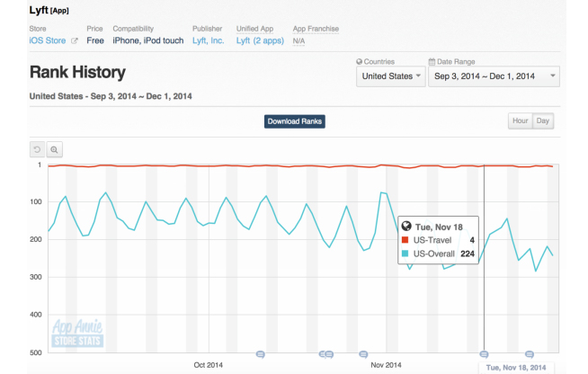Click the external link icon next to iOS Store
The height and width of the screenshot is (374, 588).
75,41
